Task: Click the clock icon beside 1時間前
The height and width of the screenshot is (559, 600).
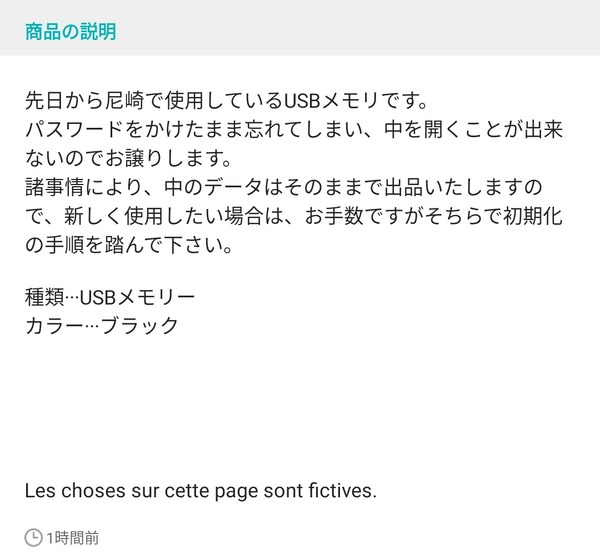Action: [x=33, y=538]
